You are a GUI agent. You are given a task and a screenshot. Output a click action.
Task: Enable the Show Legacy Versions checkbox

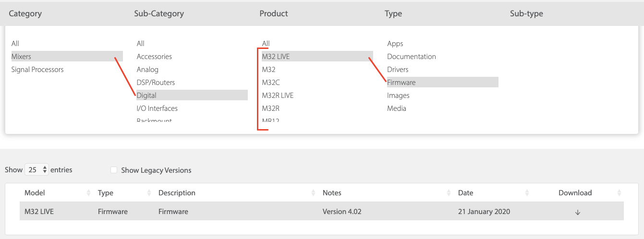click(x=114, y=170)
